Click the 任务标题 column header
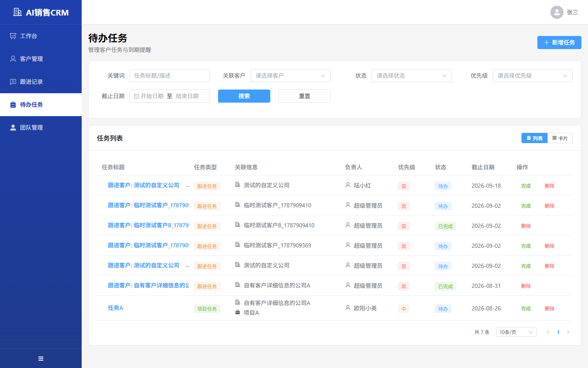 click(x=113, y=167)
